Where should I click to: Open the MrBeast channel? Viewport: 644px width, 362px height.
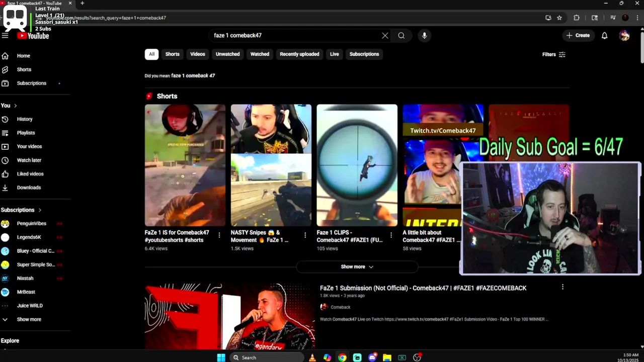tap(26, 292)
